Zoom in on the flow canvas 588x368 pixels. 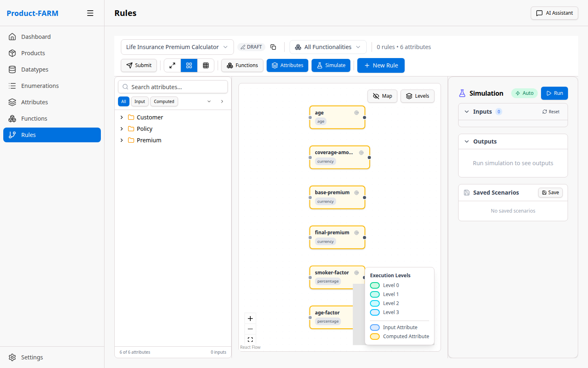(250, 319)
